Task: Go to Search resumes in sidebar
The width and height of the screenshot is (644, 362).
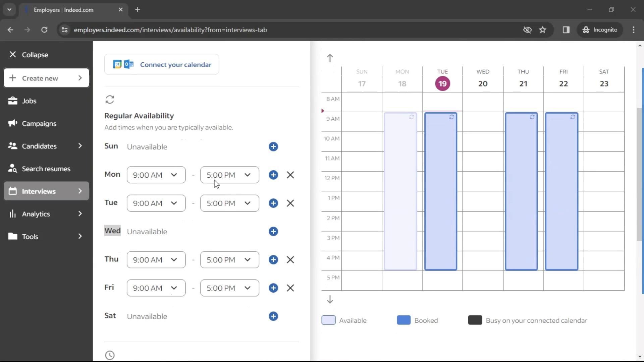Action: tap(46, 169)
